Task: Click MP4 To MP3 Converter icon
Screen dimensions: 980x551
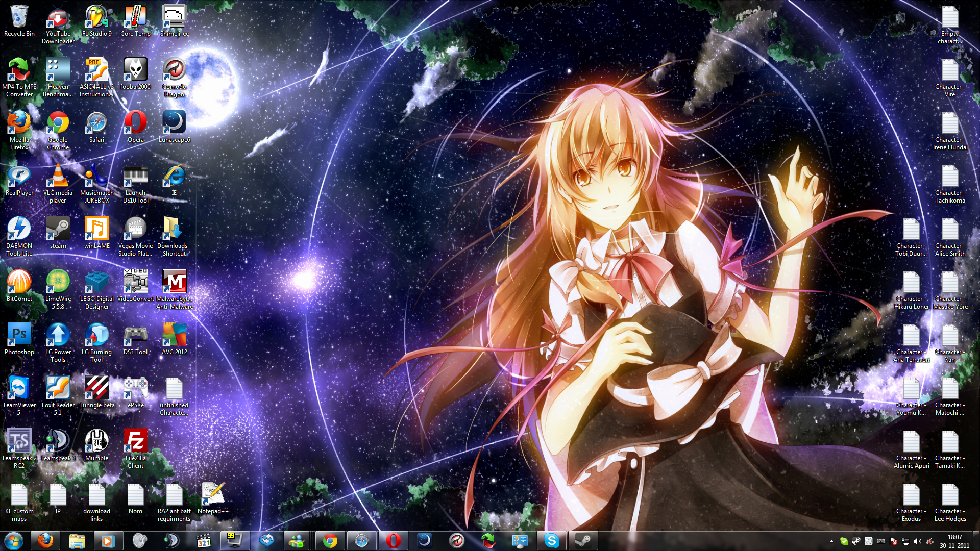Action: point(19,77)
